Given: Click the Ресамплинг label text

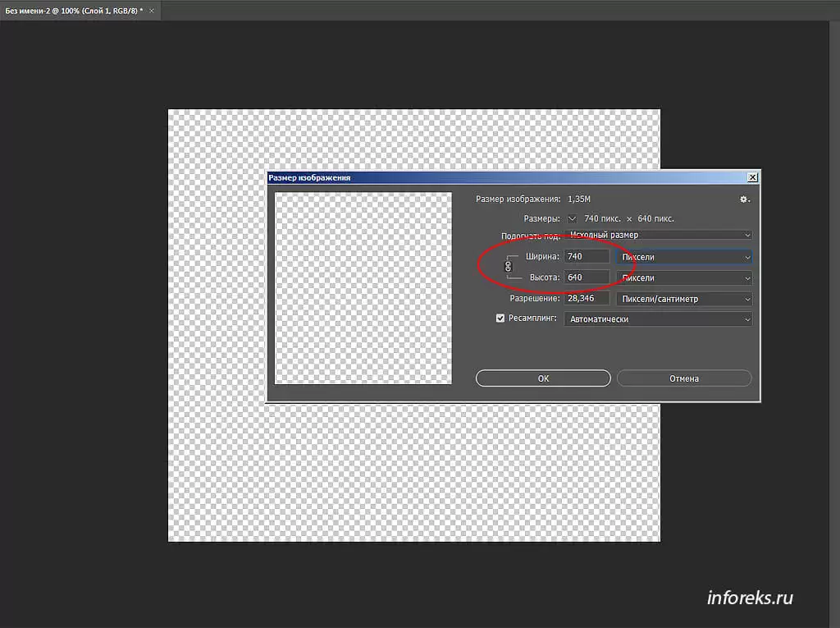Looking at the screenshot, I should point(533,319).
